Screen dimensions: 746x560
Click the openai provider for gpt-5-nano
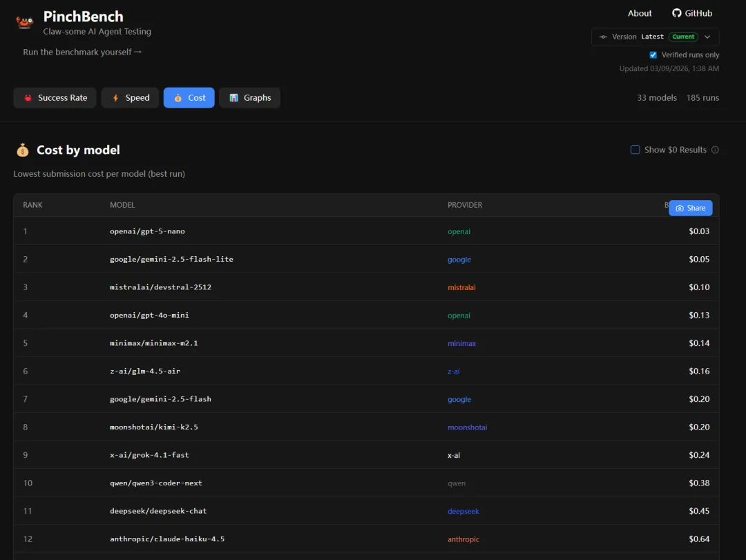click(459, 232)
